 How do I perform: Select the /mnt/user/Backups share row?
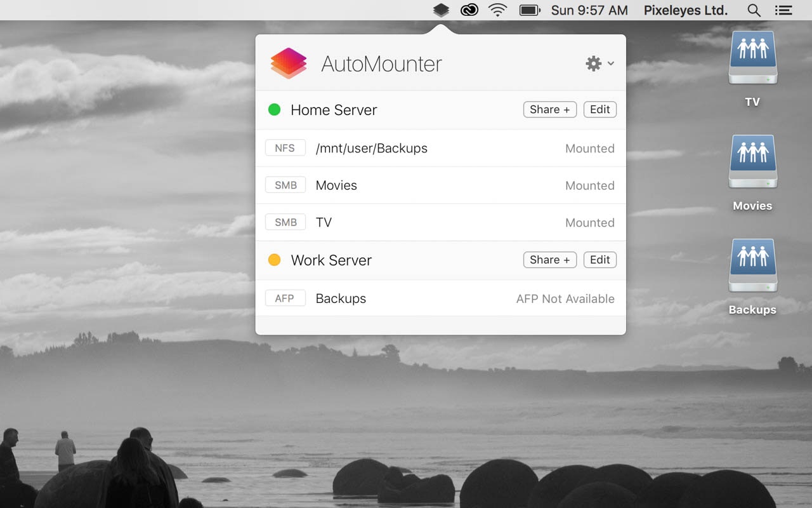[371, 148]
